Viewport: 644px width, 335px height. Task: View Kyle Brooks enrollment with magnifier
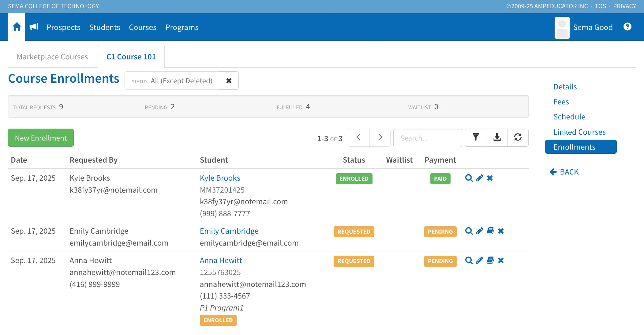tap(469, 178)
